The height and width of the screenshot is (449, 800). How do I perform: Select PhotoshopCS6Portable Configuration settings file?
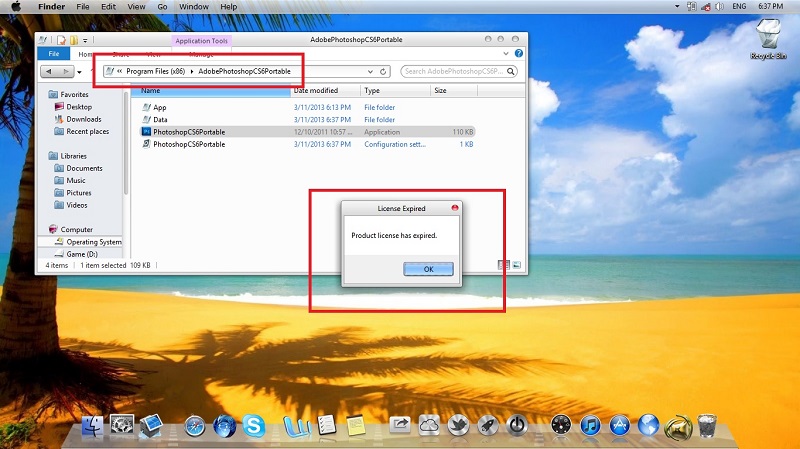click(x=308, y=144)
